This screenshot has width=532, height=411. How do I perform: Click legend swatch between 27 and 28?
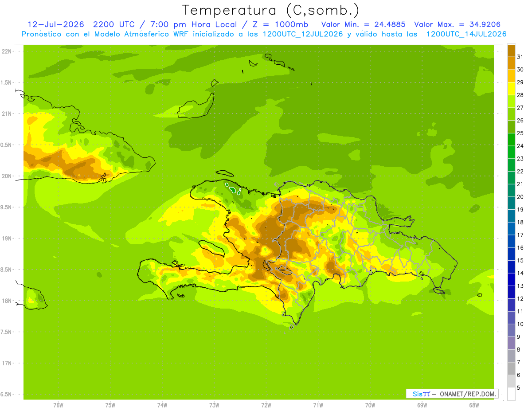pos(511,101)
